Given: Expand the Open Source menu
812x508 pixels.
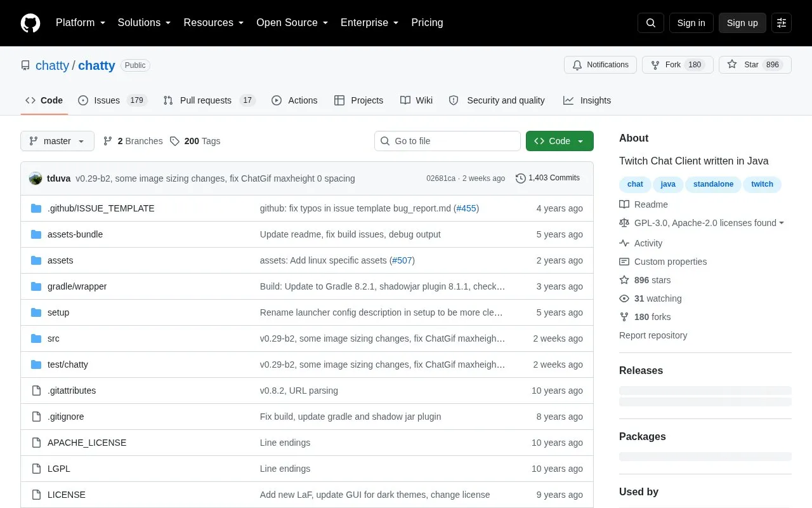Looking at the screenshot, I should [292, 23].
